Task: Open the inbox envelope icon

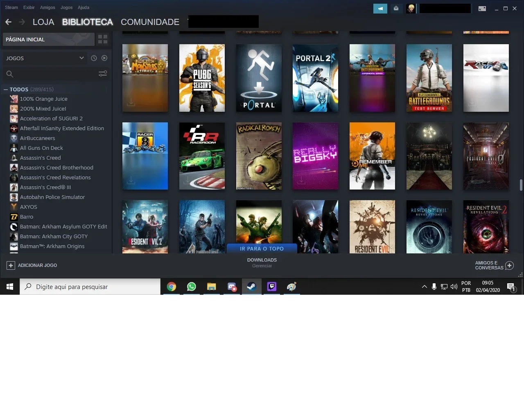Action: click(x=396, y=8)
